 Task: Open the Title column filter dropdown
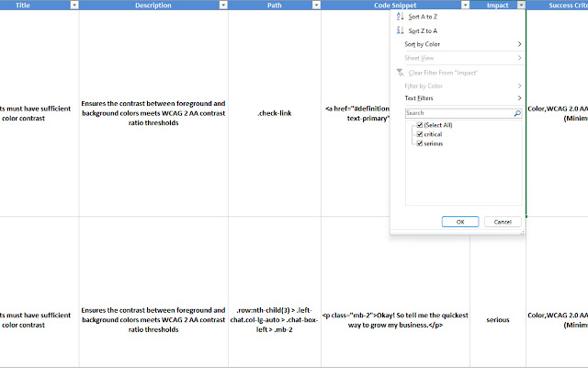point(73,6)
